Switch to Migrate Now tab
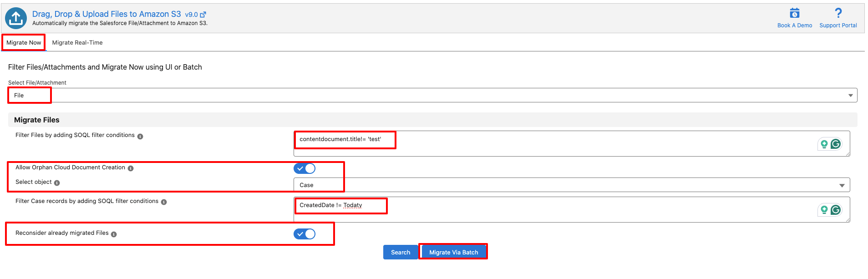This screenshot has height=279, width=868. (24, 43)
